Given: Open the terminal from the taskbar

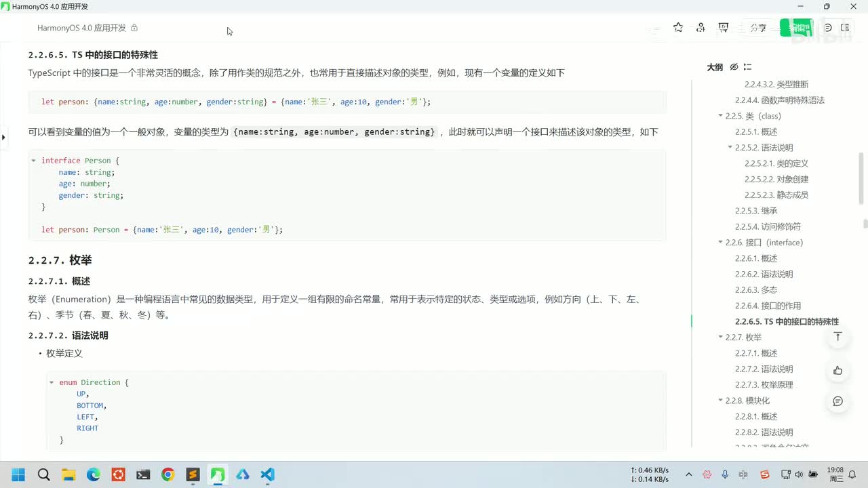Looking at the screenshot, I should [143, 474].
